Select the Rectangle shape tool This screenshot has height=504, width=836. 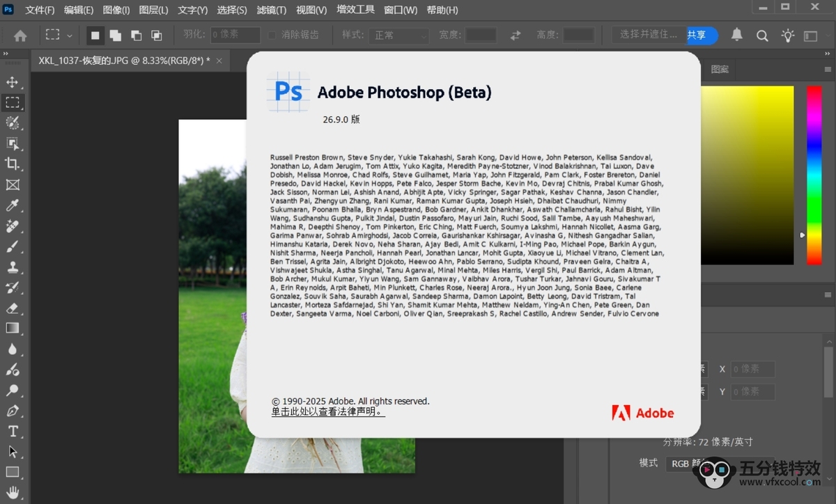pyautogui.click(x=13, y=473)
